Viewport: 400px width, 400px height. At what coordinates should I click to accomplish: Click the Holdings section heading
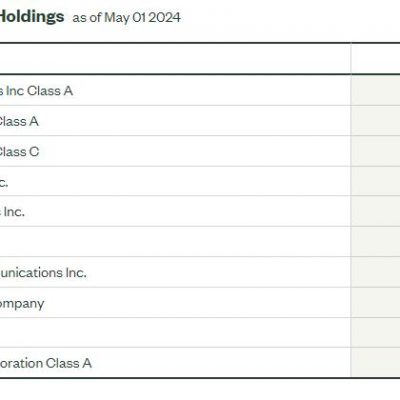click(x=32, y=16)
